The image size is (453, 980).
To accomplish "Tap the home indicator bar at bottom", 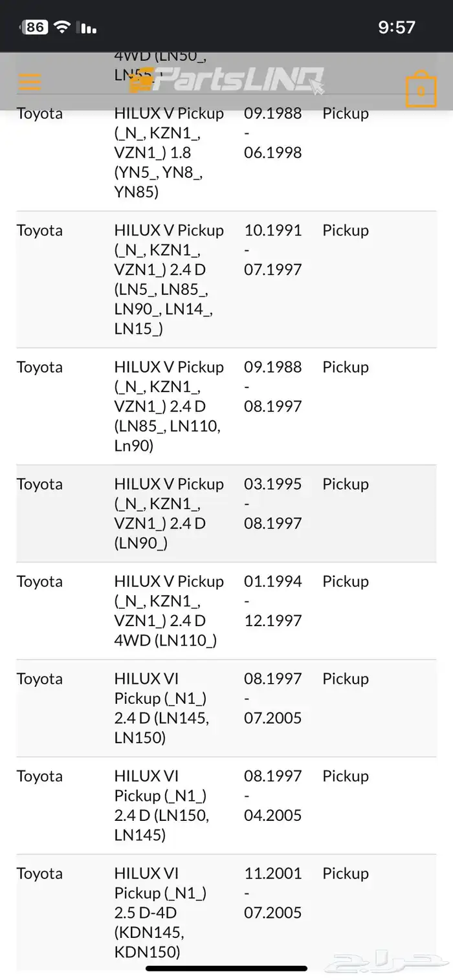I will tap(226, 968).
